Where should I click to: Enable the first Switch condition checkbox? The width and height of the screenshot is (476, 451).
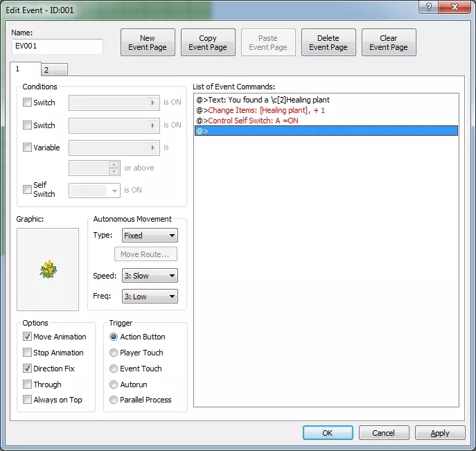click(27, 103)
